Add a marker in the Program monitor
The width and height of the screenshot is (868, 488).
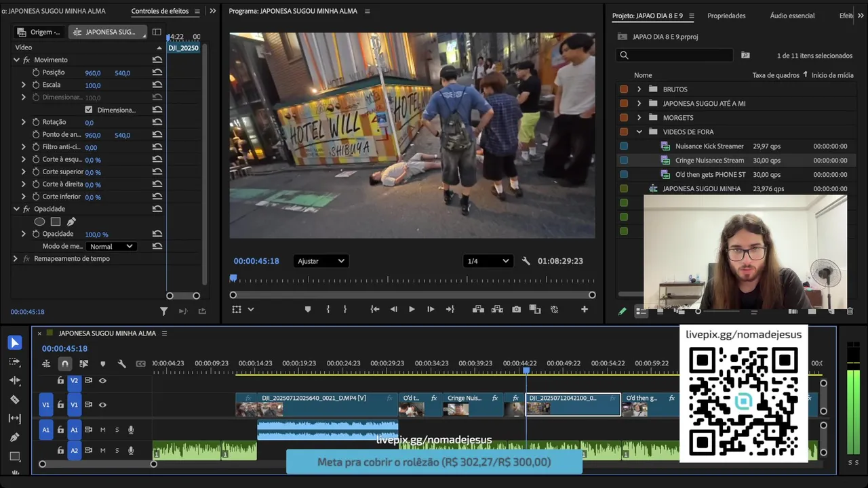(x=307, y=310)
